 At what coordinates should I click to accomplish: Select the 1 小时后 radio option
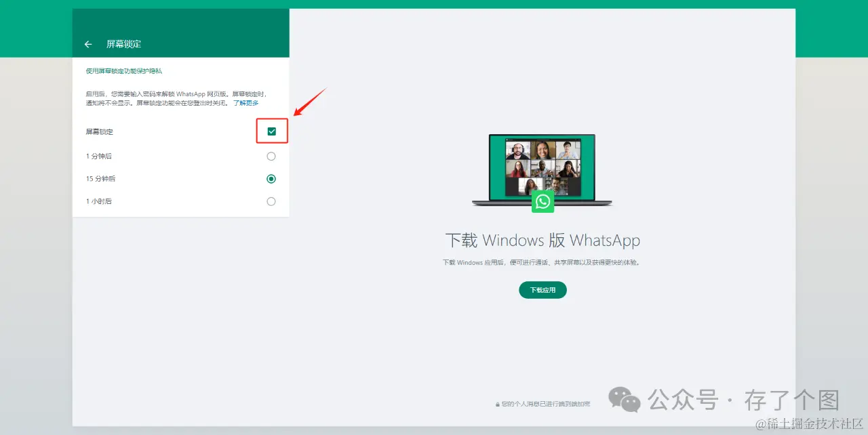[271, 201]
